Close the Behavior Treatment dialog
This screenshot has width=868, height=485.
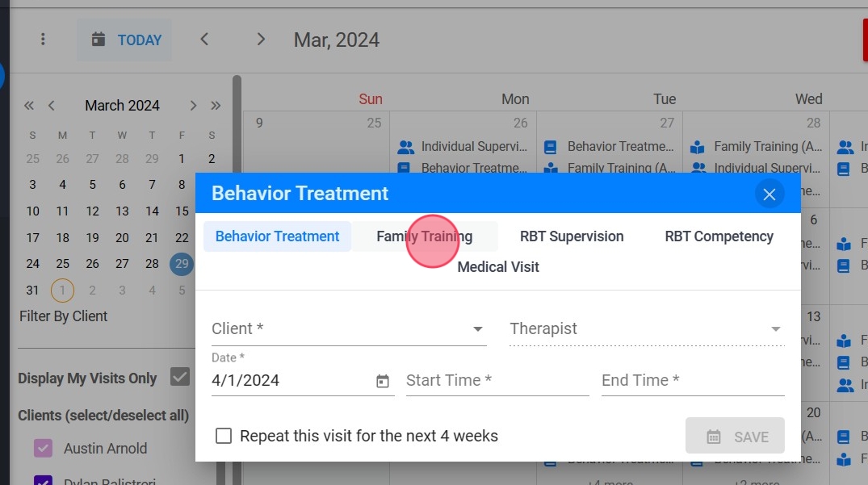point(769,194)
